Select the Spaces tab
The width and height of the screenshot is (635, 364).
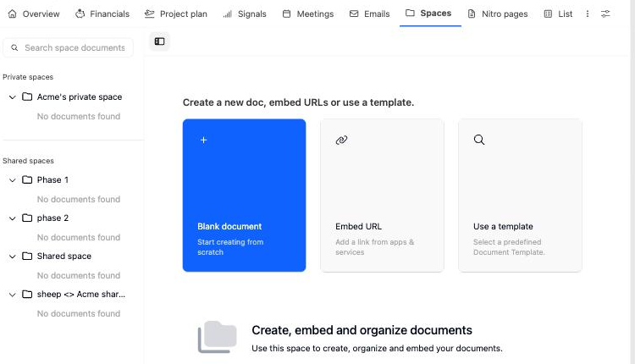[428, 14]
